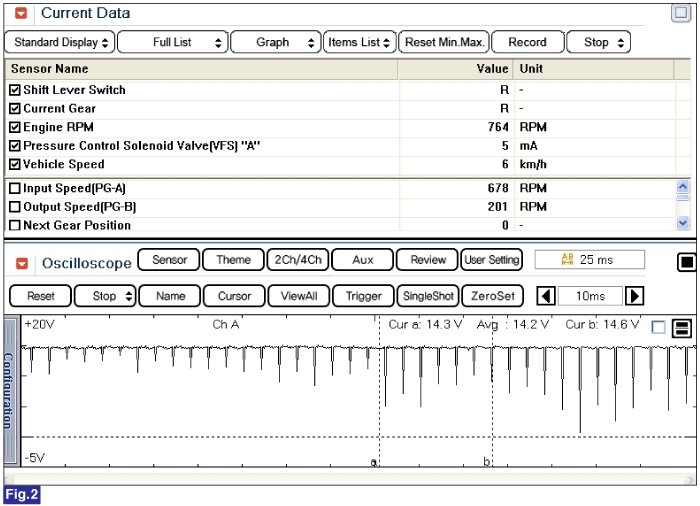Open the Graph dropdown selector

tap(285, 42)
